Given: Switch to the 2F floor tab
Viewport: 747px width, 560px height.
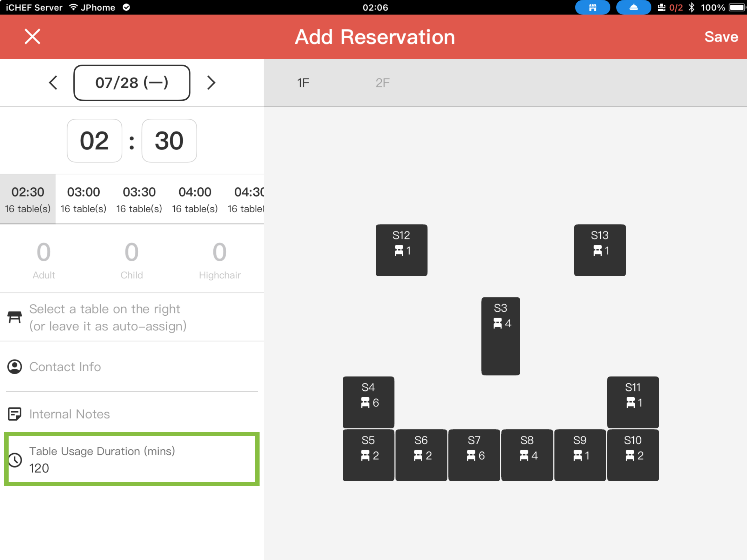Looking at the screenshot, I should click(x=382, y=83).
